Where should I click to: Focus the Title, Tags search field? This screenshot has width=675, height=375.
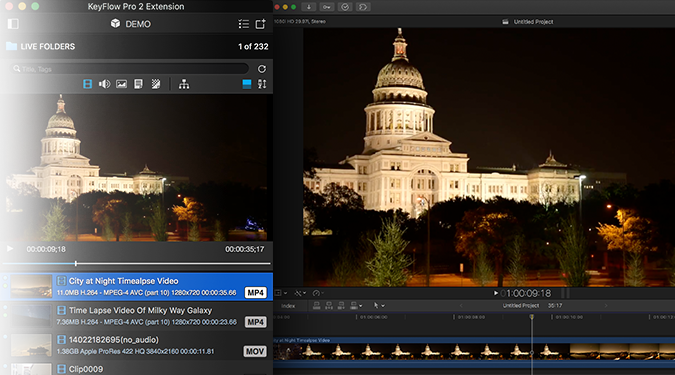click(x=129, y=69)
